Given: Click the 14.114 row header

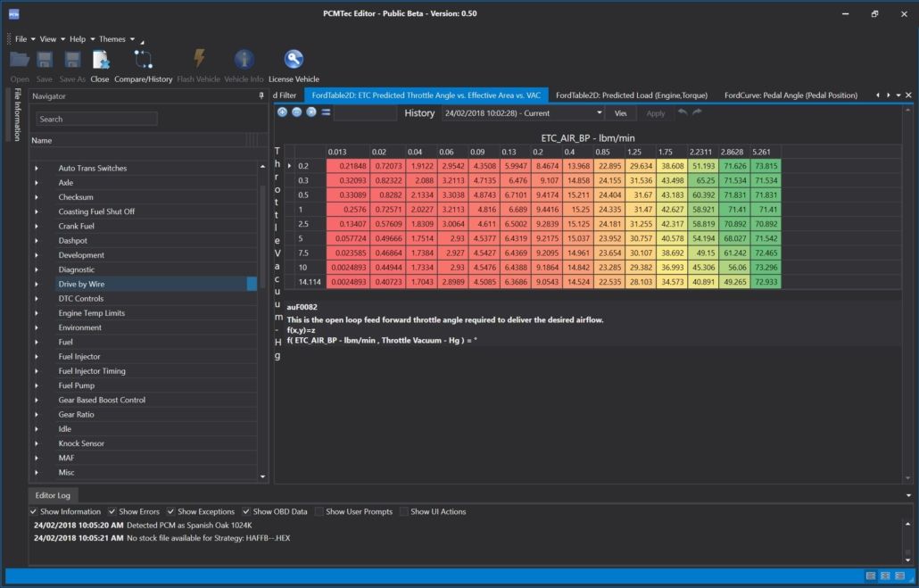Looking at the screenshot, I should pos(310,282).
